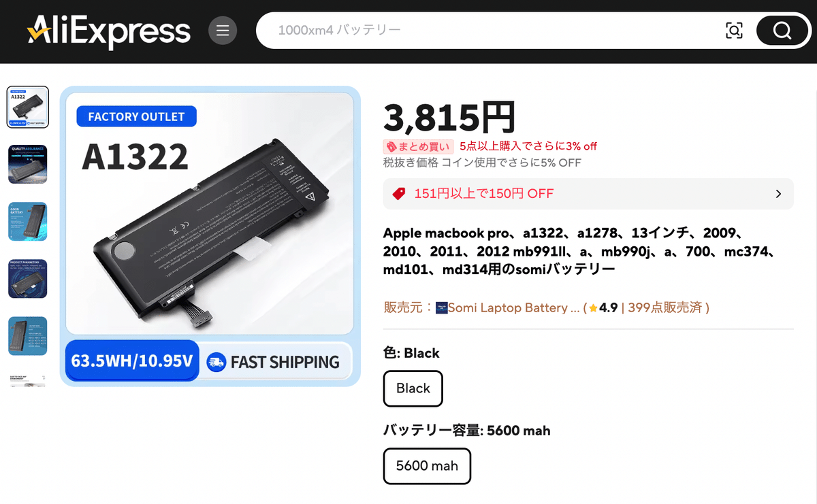Screen dimensions: 817x504
Task: Select the 5600 mah capacity option
Action: [427, 466]
